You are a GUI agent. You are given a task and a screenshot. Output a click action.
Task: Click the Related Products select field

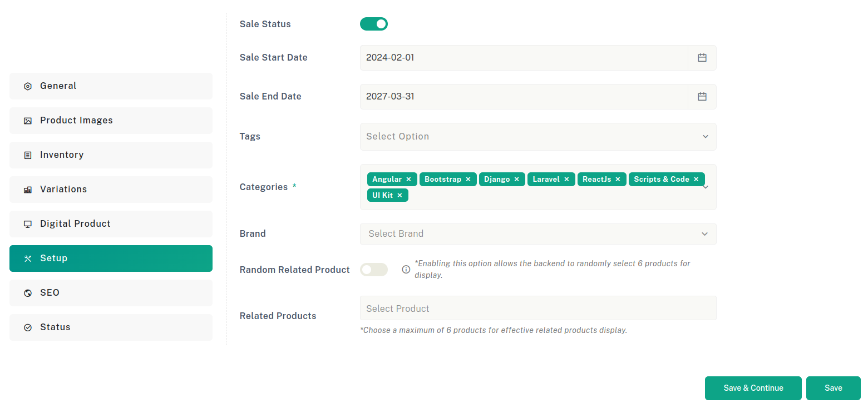click(538, 308)
